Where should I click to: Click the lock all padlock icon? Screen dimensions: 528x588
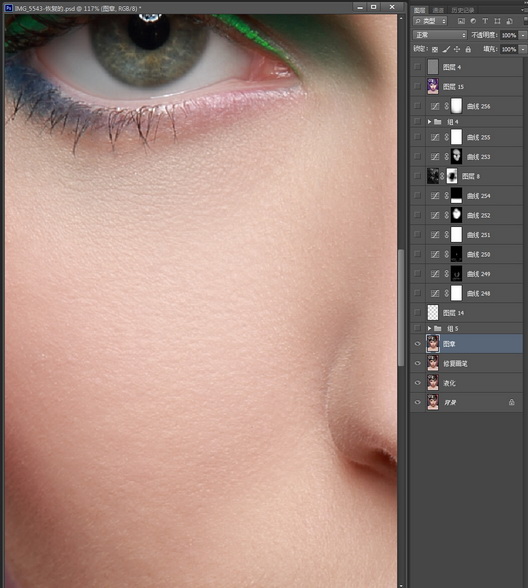click(x=468, y=49)
